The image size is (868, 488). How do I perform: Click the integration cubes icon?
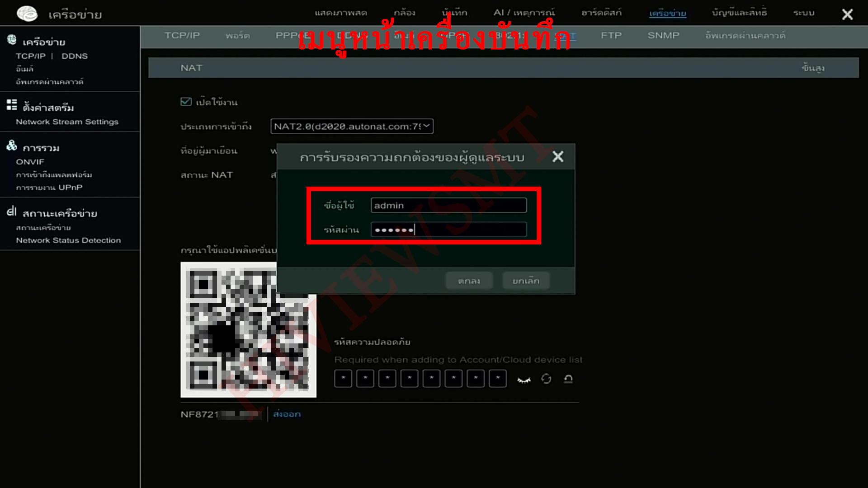pos(12,145)
